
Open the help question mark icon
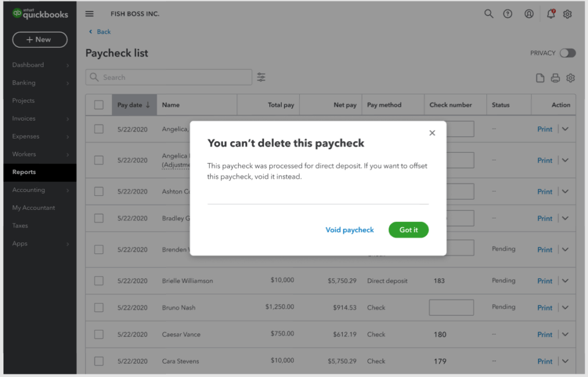pyautogui.click(x=508, y=14)
